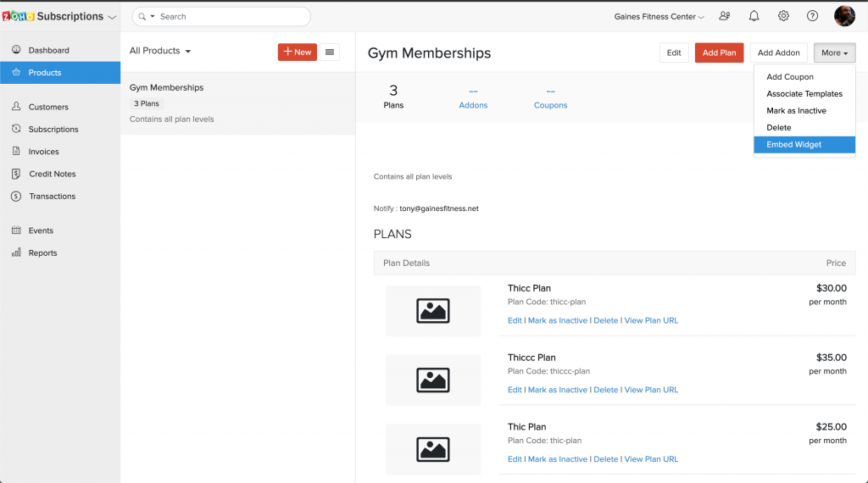Open the Gaines Fitness Center organization dropdown
This screenshot has height=483, width=868.
(x=659, y=17)
